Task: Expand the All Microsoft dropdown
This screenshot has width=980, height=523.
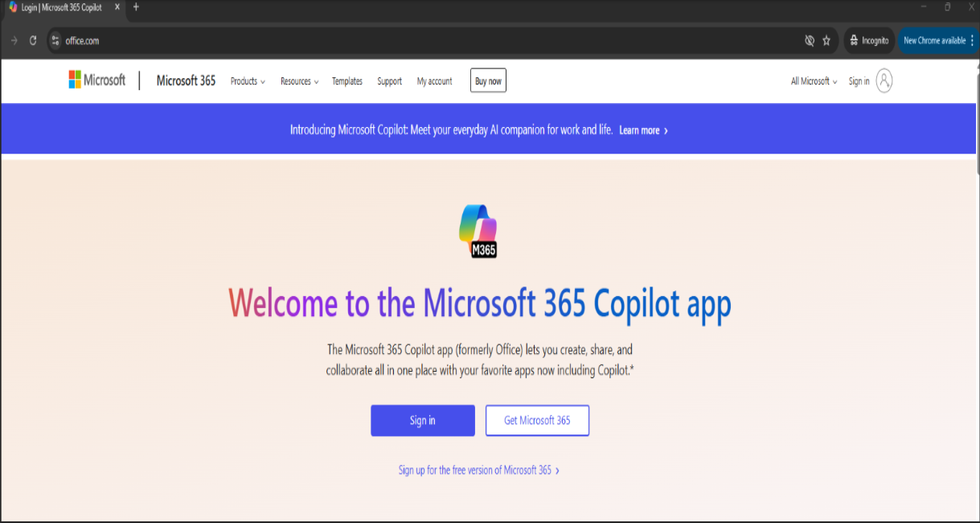Action: 814,81
